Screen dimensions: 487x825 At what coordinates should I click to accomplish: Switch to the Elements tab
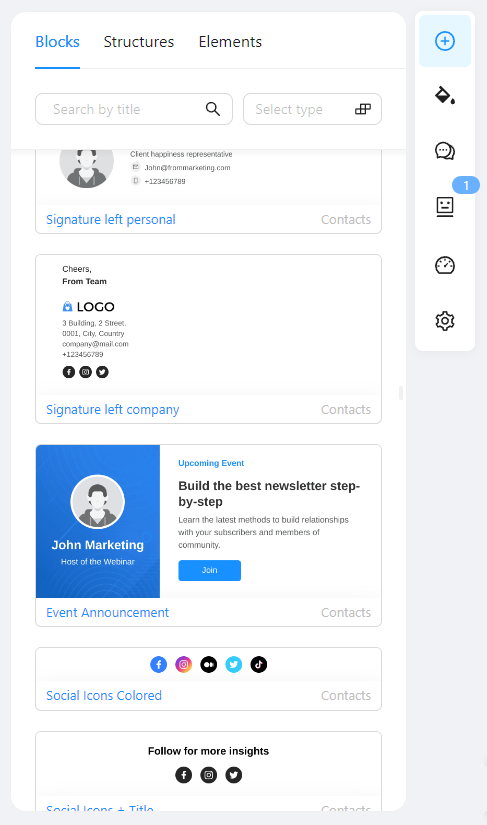pos(230,42)
